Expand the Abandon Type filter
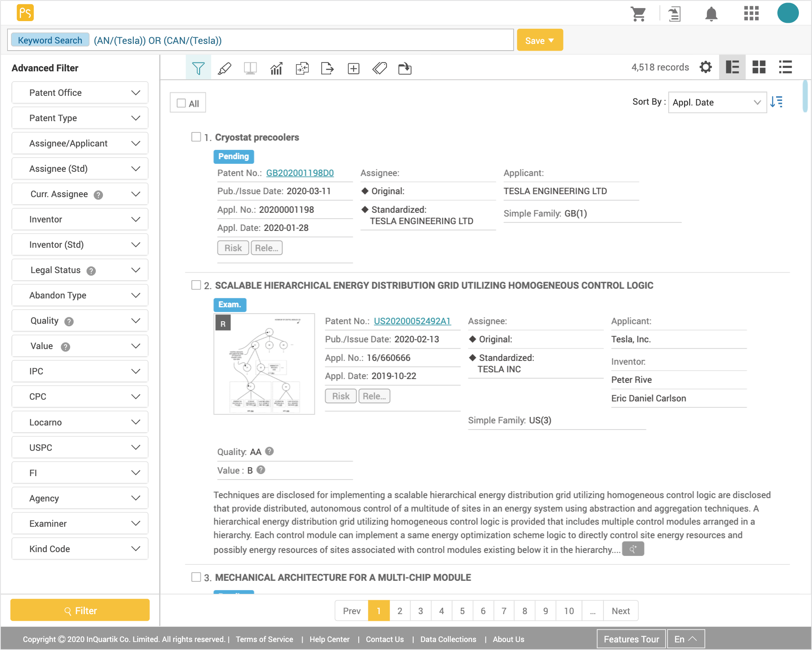 tap(80, 295)
